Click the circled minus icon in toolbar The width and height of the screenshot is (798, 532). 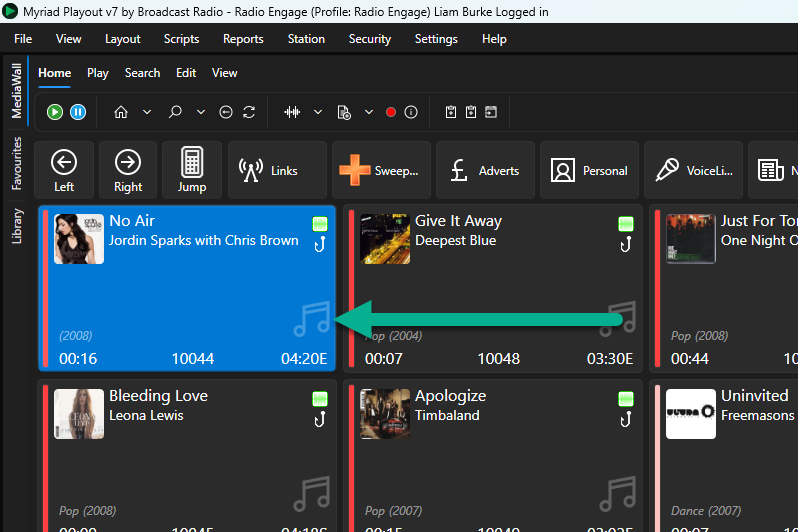(x=226, y=112)
